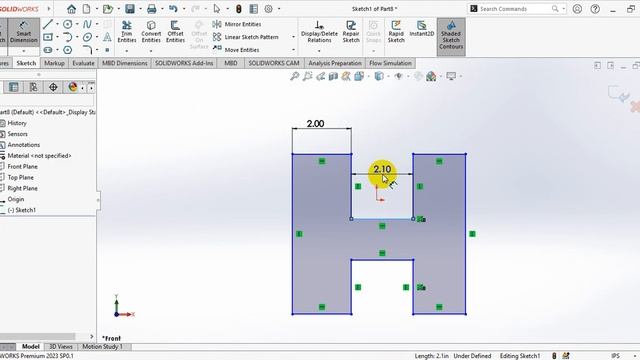Open the Options gear icon

269,9
